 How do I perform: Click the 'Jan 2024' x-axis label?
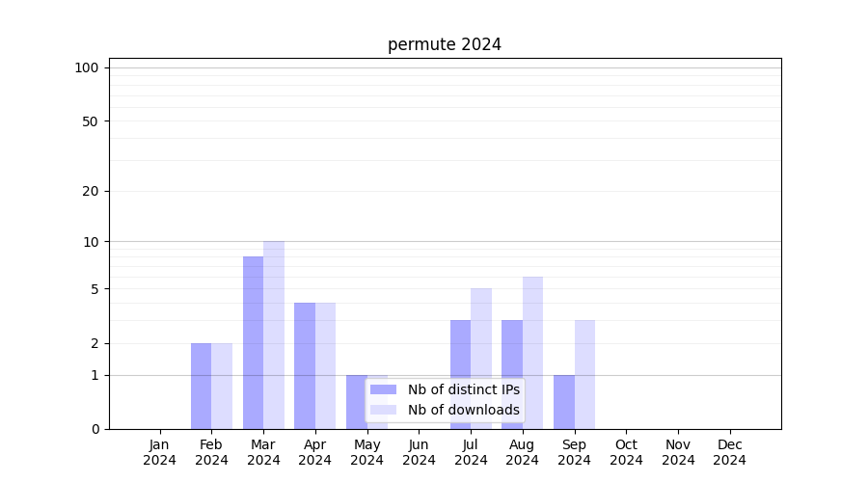[160, 452]
